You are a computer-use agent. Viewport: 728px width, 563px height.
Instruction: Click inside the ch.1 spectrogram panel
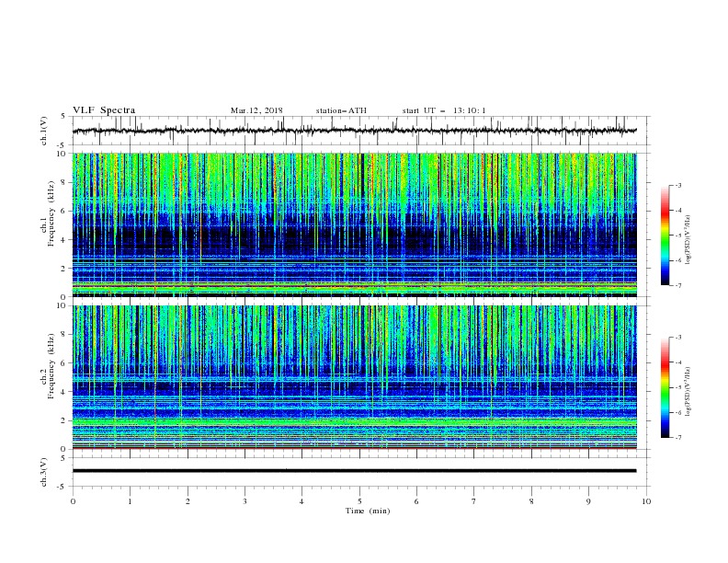[355, 224]
